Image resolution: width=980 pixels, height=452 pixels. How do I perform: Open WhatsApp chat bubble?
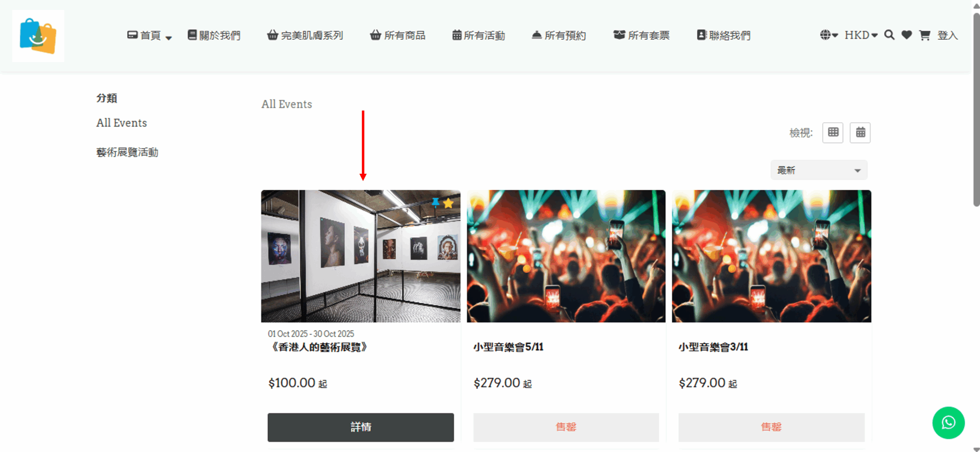[x=948, y=423]
